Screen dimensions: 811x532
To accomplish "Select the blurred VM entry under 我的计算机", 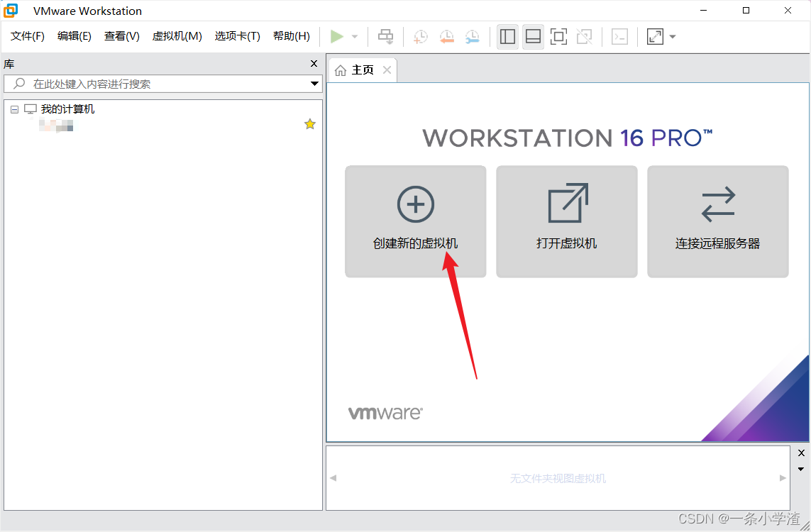I will click(56, 125).
